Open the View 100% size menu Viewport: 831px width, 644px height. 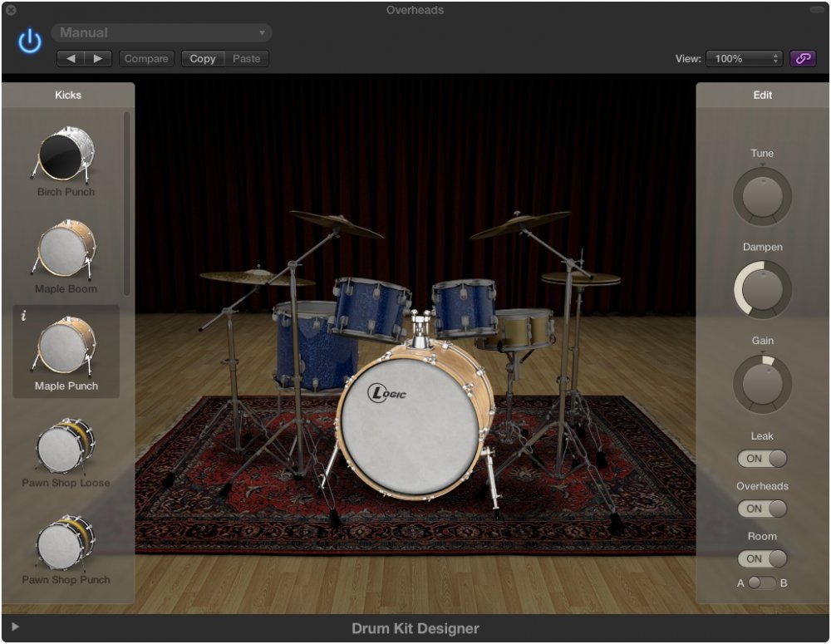744,59
